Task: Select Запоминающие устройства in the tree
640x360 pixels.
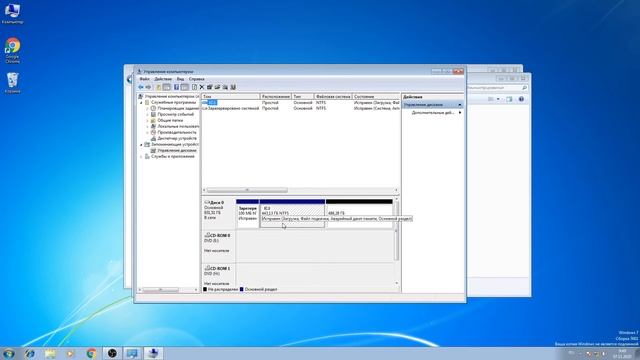Action: click(174, 144)
